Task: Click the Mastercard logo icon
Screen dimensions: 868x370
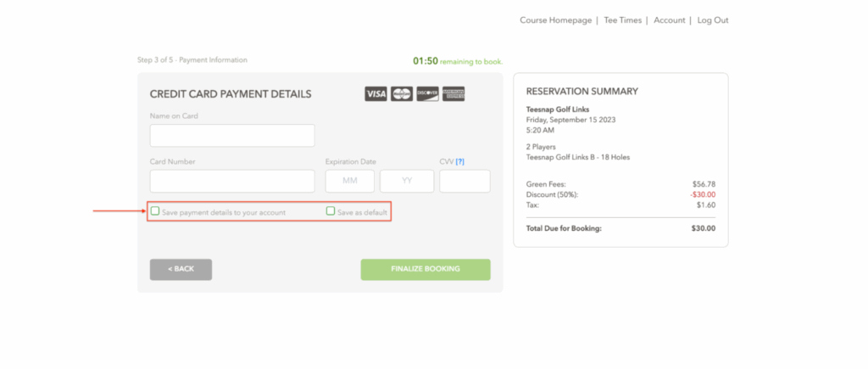Action: click(402, 94)
